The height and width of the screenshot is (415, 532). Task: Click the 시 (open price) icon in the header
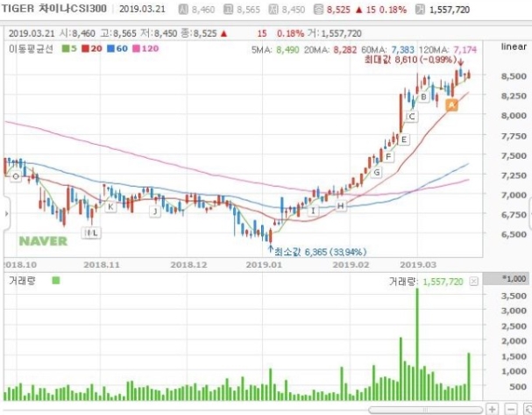pyautogui.click(x=183, y=10)
